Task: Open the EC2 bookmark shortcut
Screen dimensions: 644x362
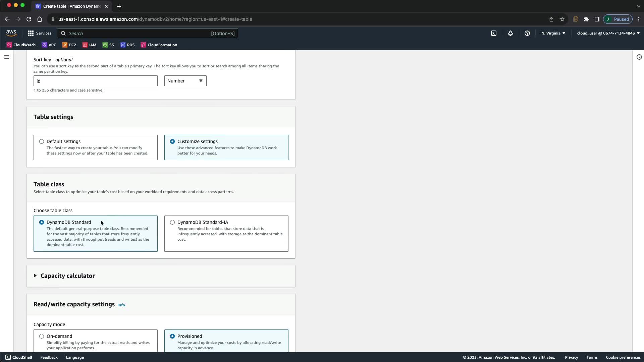Action: (69, 45)
